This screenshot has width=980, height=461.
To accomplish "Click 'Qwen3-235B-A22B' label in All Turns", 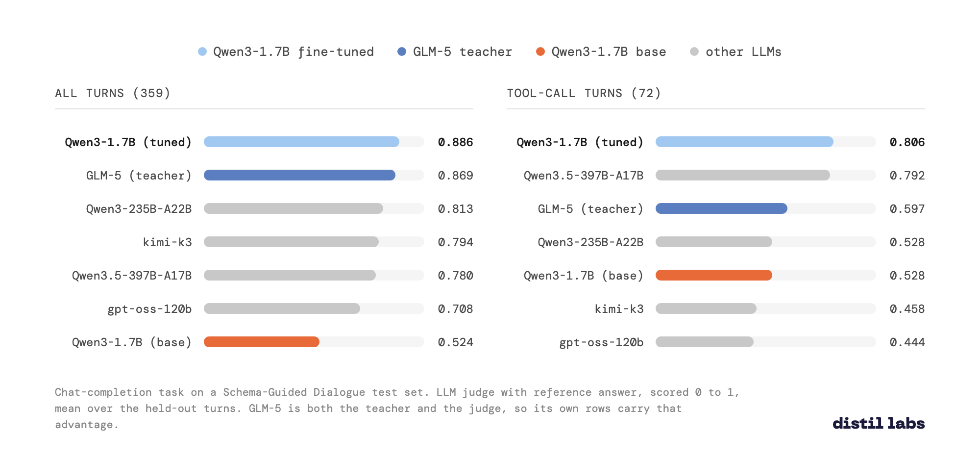I will click(x=139, y=209).
